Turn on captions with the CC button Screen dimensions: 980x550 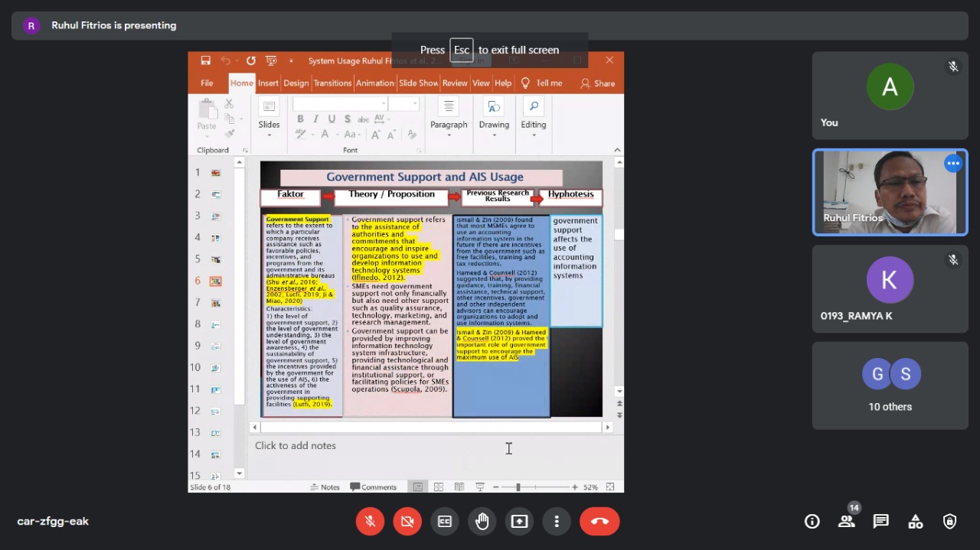point(445,522)
